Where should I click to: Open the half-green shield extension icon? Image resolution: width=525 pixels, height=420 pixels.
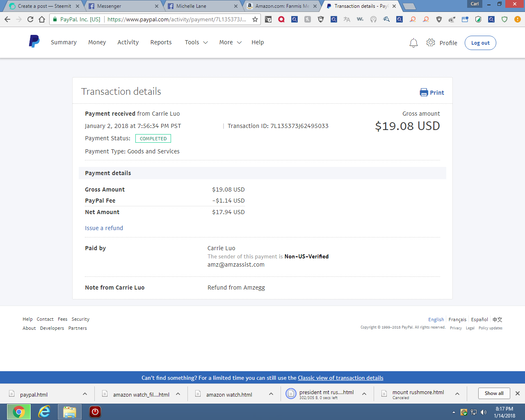(478, 19)
